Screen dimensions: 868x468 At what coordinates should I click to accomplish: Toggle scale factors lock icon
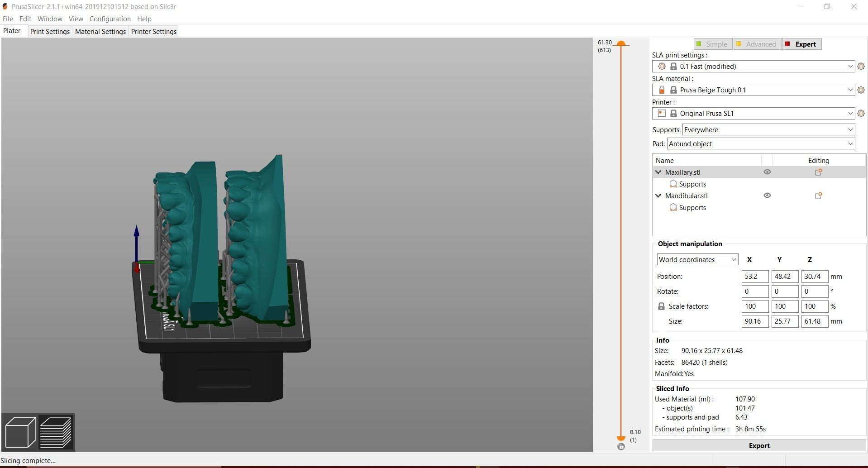pos(661,306)
